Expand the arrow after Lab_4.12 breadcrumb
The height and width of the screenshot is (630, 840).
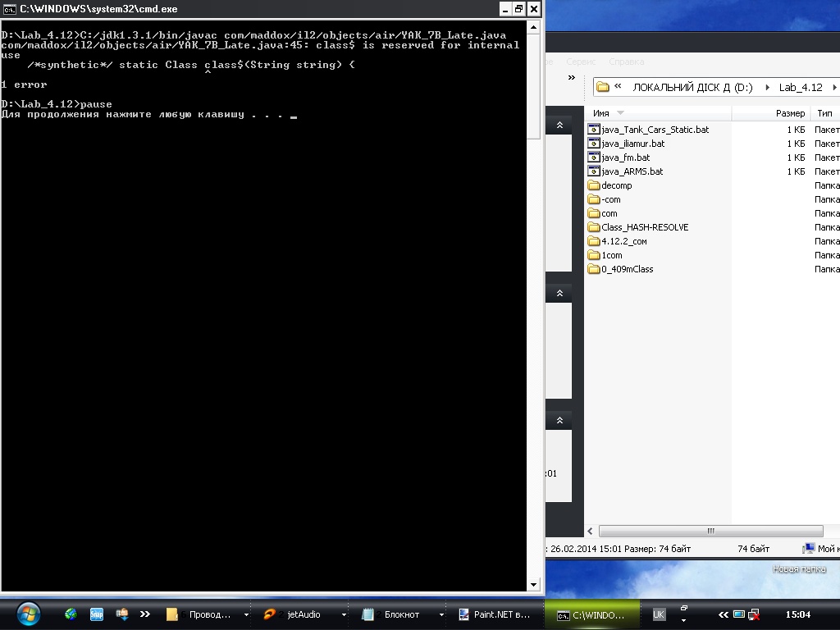[834, 87]
